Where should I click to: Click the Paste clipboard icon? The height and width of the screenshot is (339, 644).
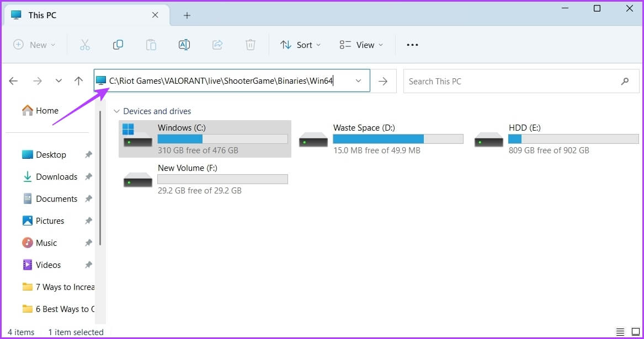151,45
